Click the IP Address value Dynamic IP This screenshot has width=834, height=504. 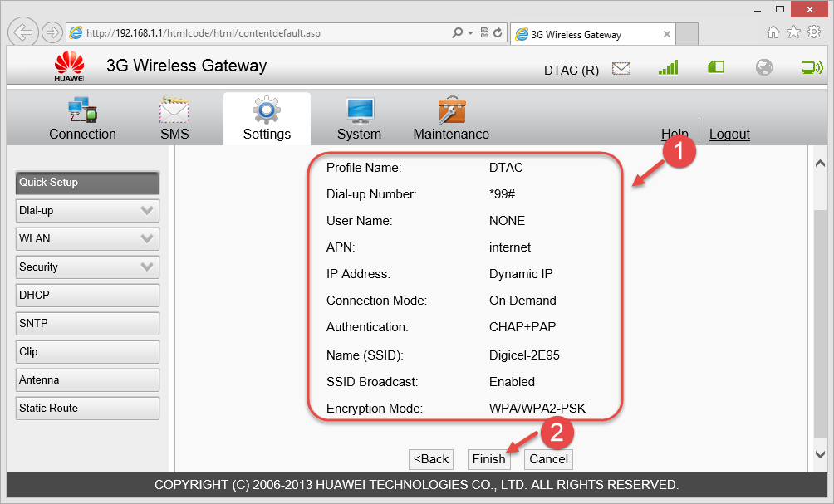click(521, 274)
